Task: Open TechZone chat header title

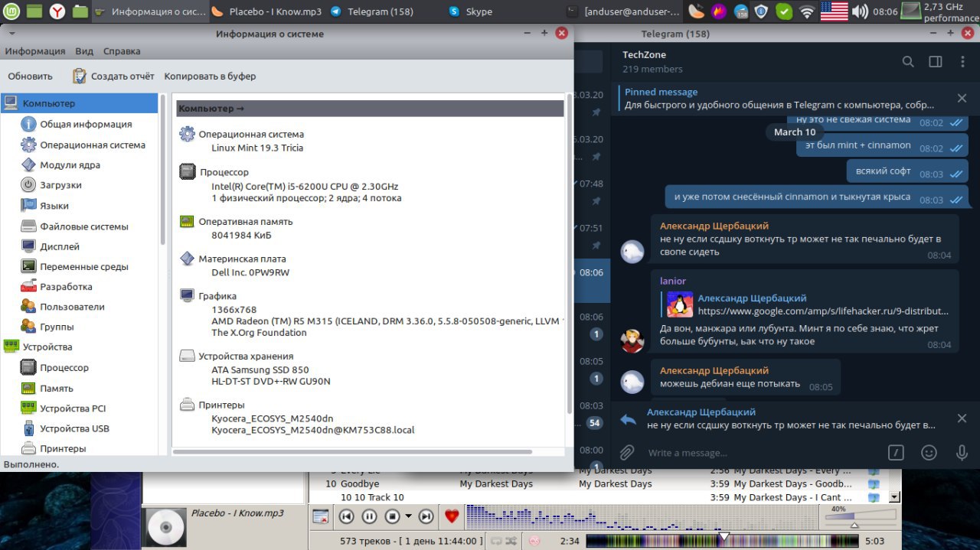Action: pos(644,54)
